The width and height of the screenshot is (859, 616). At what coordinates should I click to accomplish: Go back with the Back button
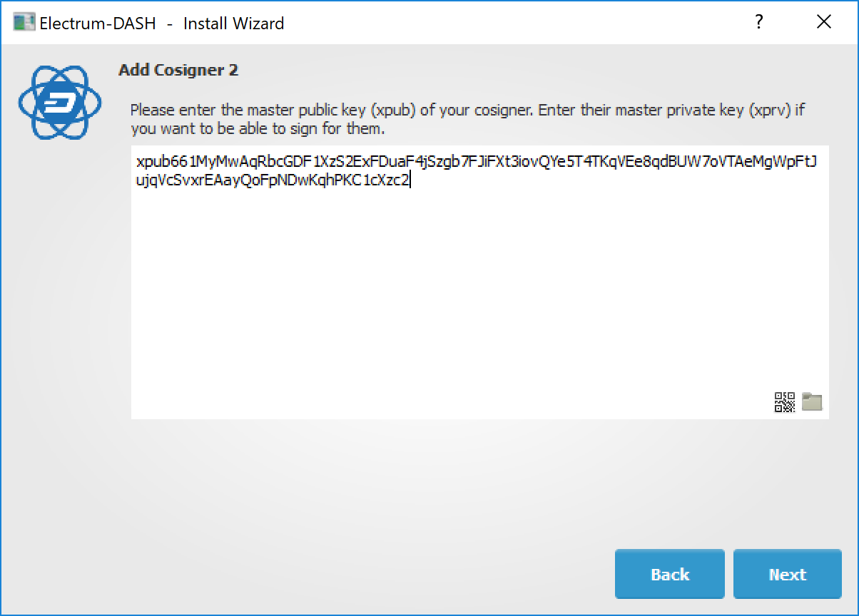coord(669,574)
